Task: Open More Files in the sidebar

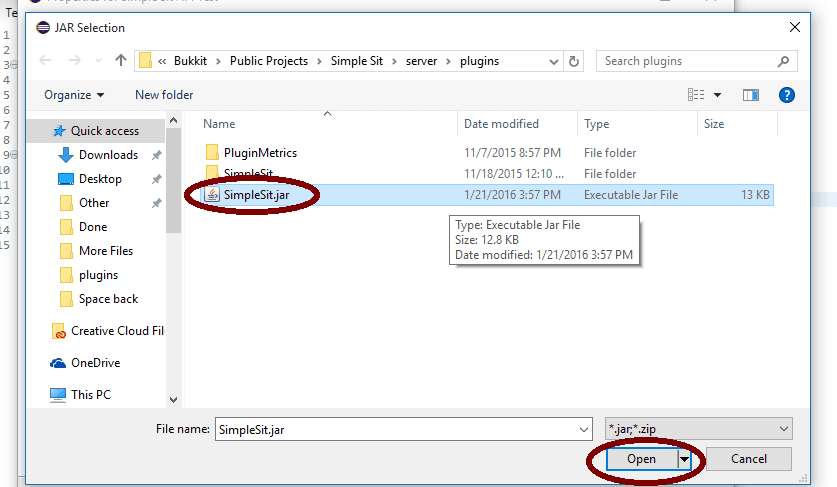Action: 106,251
